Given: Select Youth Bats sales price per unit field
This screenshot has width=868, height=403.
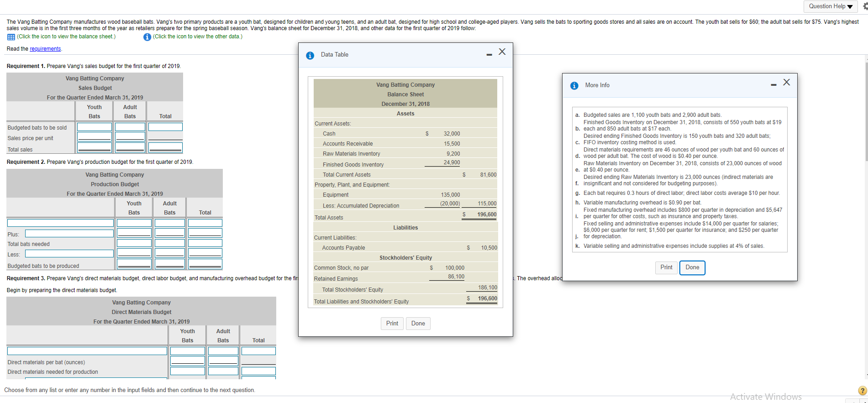Looking at the screenshot, I should tap(95, 136).
